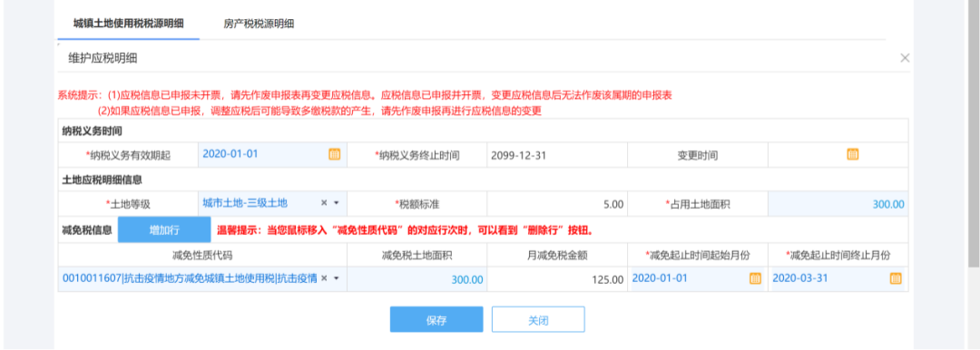The width and height of the screenshot is (980, 350).
Task: Switch to 城镇土地使用税税源明细 tab
Action: pyautogui.click(x=128, y=24)
